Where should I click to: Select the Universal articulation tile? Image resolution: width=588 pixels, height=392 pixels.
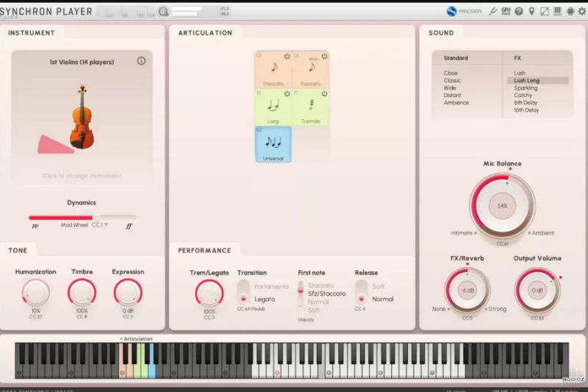pos(273,144)
